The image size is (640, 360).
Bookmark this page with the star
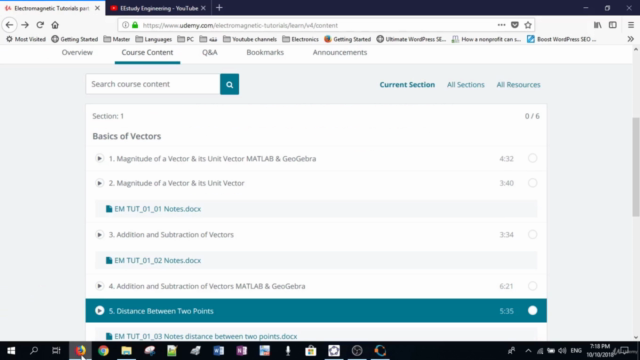coord(528,25)
